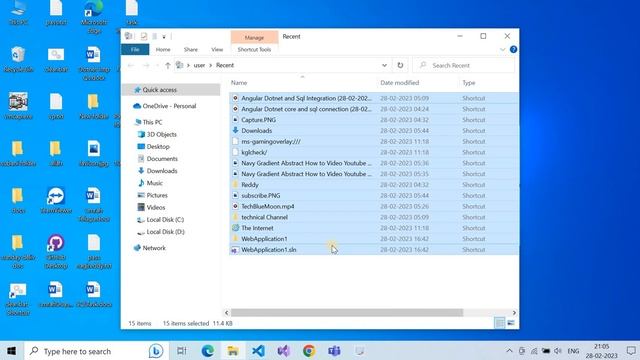Show hidden system tray icons

pyautogui.click(x=509, y=351)
